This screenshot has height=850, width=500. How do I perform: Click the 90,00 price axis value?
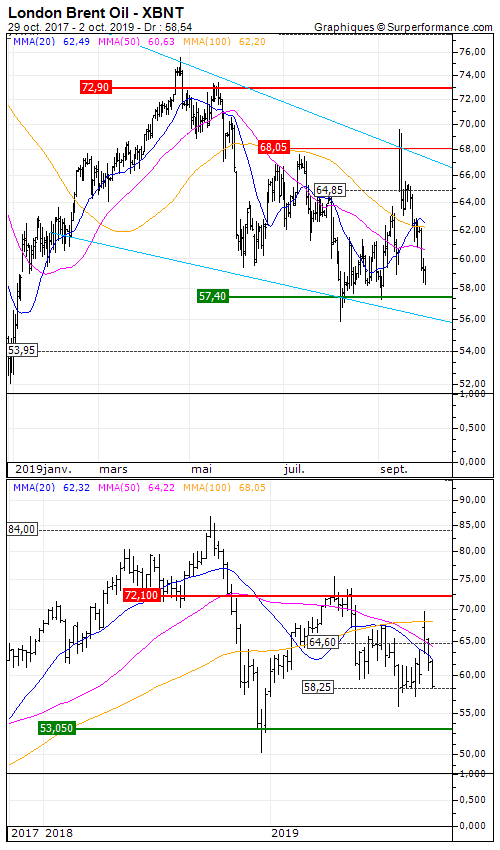pyautogui.click(x=472, y=499)
